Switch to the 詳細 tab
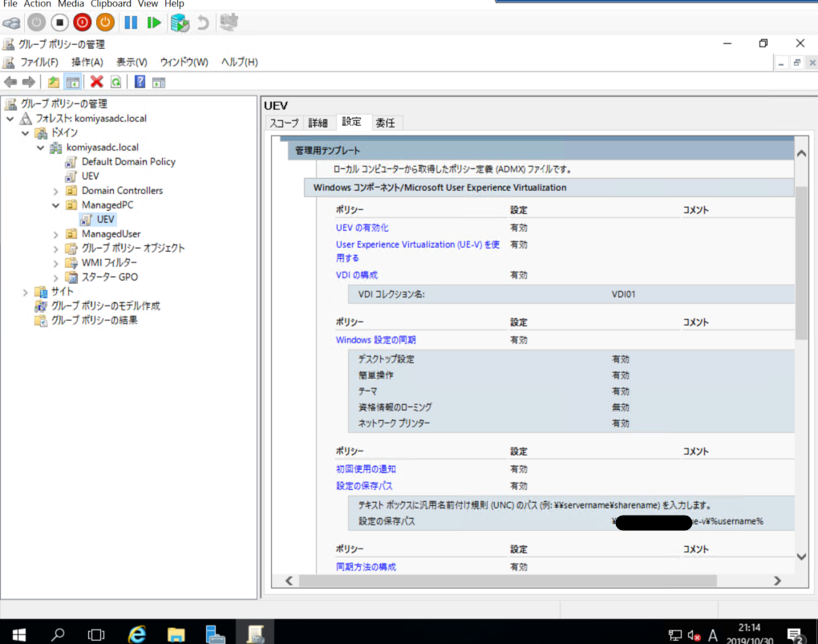818x644 pixels. click(x=318, y=124)
